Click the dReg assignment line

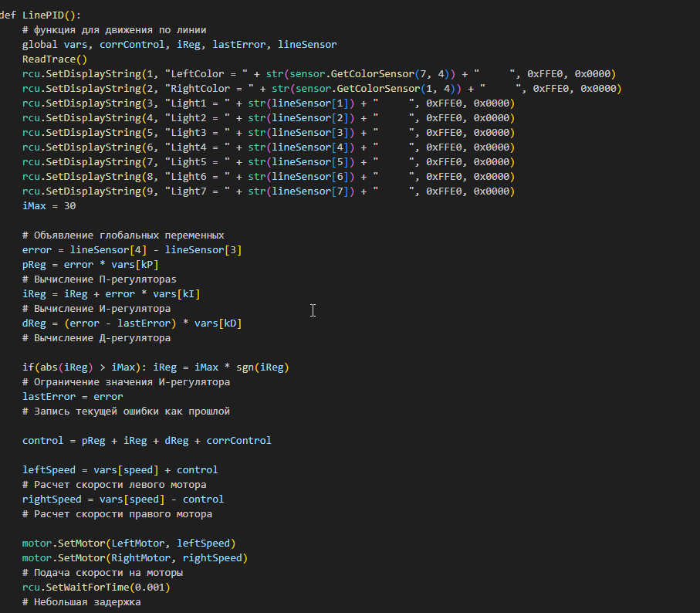point(131,323)
